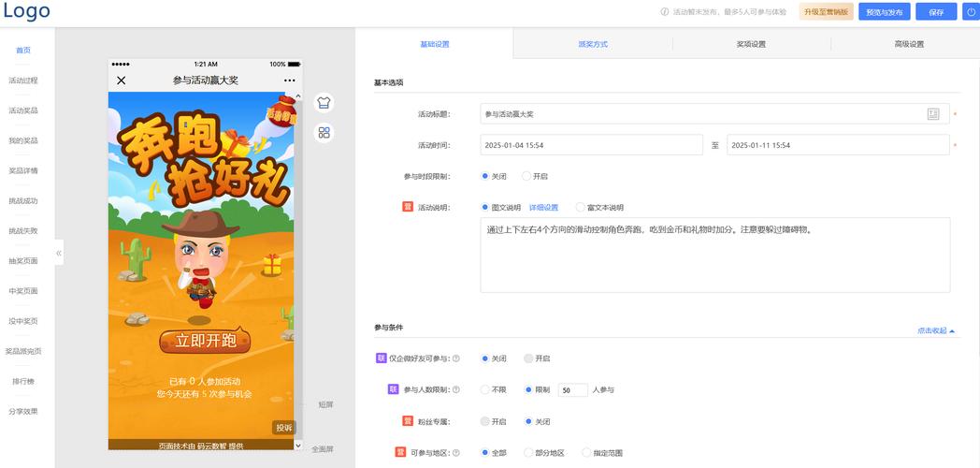Open 我的奖品 in left sidebar

(x=23, y=140)
